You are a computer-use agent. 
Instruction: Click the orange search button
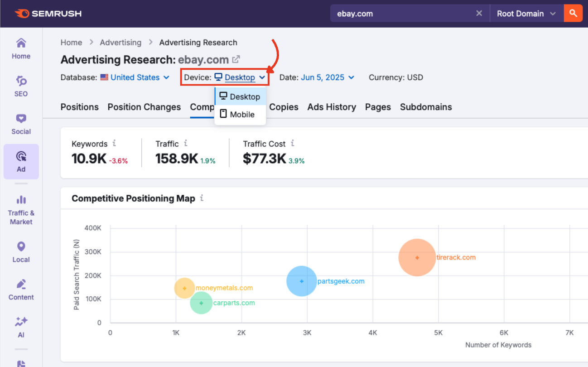click(x=573, y=14)
